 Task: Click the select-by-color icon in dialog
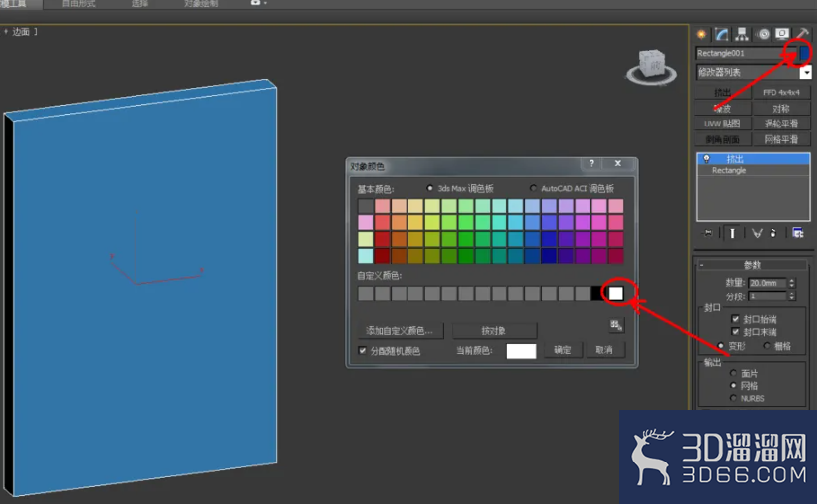click(616, 326)
